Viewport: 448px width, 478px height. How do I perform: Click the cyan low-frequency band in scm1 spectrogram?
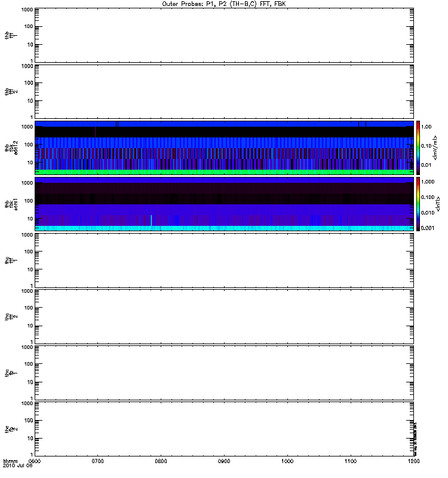224,228
